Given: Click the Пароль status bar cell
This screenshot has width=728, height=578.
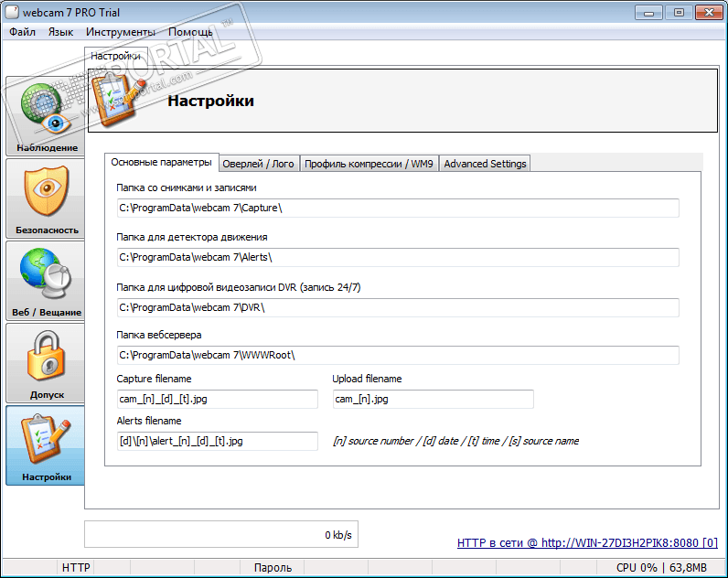Looking at the screenshot, I should click(273, 568).
